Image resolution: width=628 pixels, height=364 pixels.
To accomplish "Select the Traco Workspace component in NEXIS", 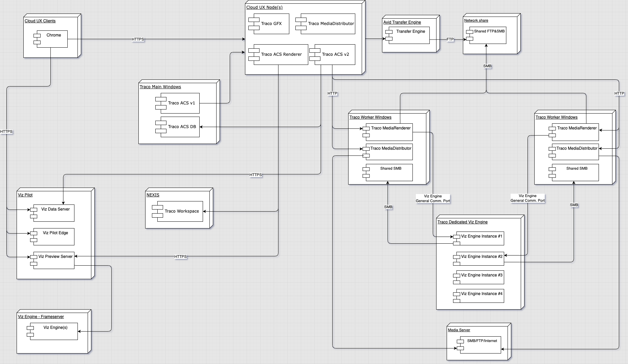I will coord(181,211).
